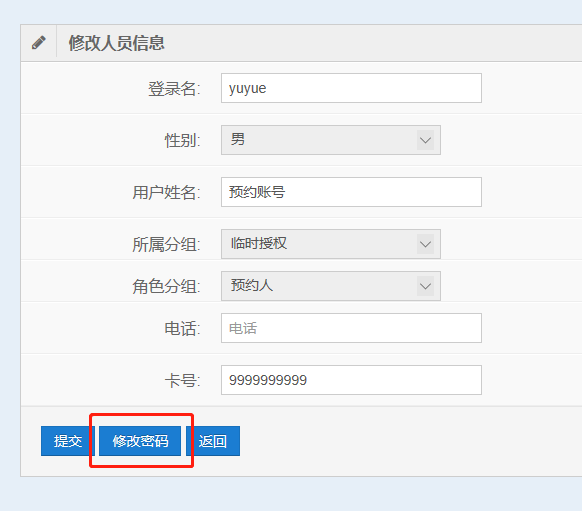The image size is (582, 511).
Task: Expand the 所属分组 dropdown chevron arrow
Action: (425, 244)
